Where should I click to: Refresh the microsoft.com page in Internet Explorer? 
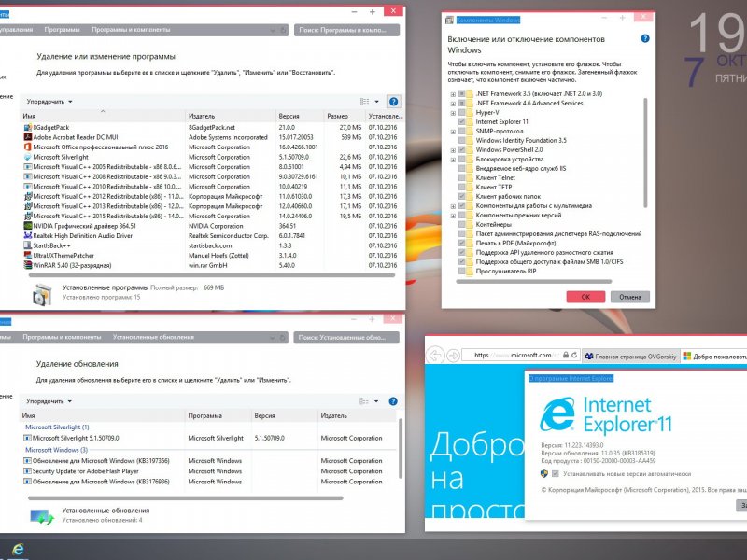click(574, 356)
